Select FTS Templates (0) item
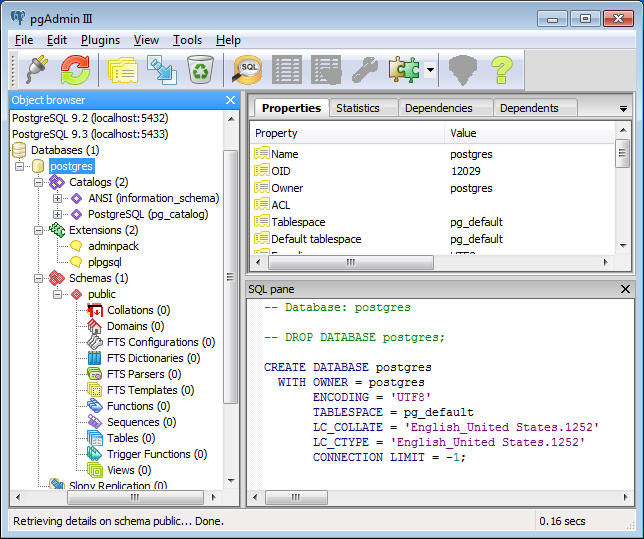This screenshot has width=644, height=539. tap(150, 390)
